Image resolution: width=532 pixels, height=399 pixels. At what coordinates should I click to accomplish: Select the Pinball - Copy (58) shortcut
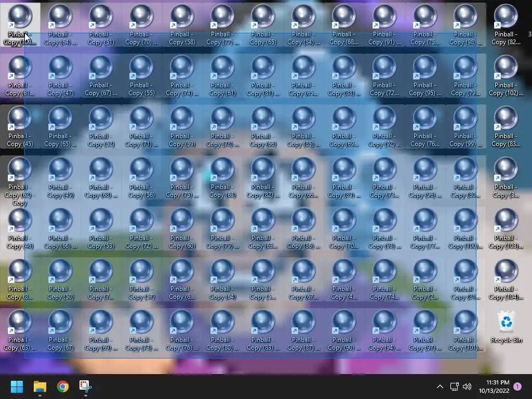click(x=182, y=25)
